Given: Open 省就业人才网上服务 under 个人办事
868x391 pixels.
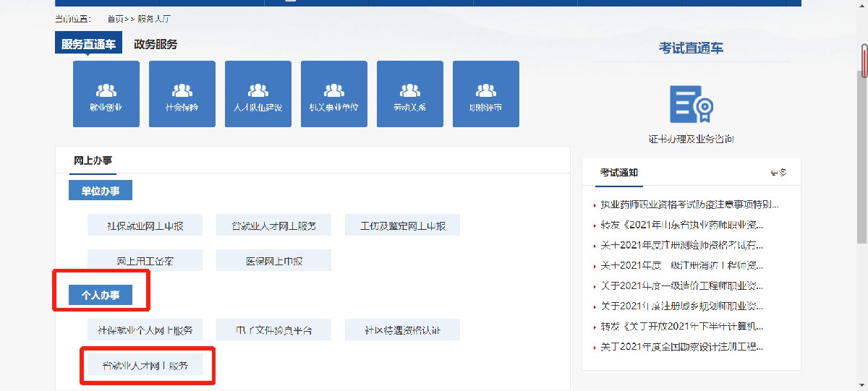Looking at the screenshot, I should (145, 366).
